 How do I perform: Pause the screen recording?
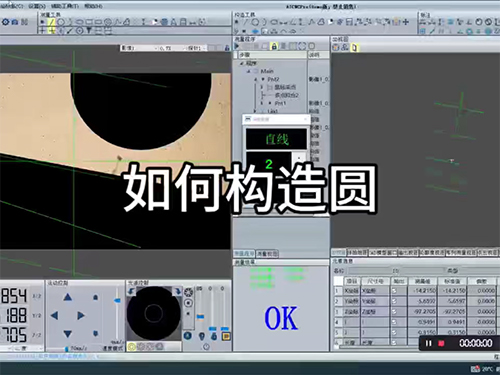(x=429, y=343)
